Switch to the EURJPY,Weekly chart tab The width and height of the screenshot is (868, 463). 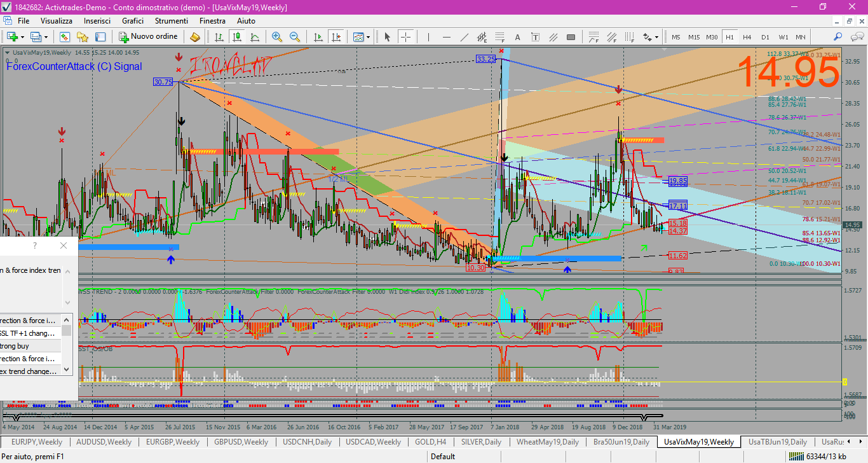(x=36, y=441)
